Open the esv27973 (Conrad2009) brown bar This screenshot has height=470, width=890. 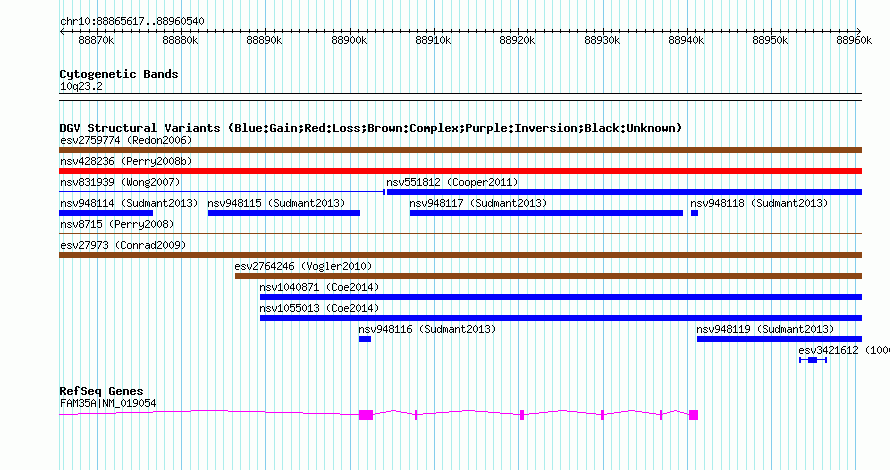pyautogui.click(x=460, y=255)
